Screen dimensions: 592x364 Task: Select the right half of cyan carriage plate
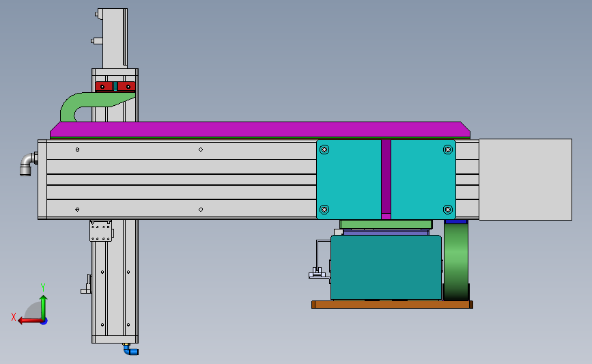pos(423,180)
